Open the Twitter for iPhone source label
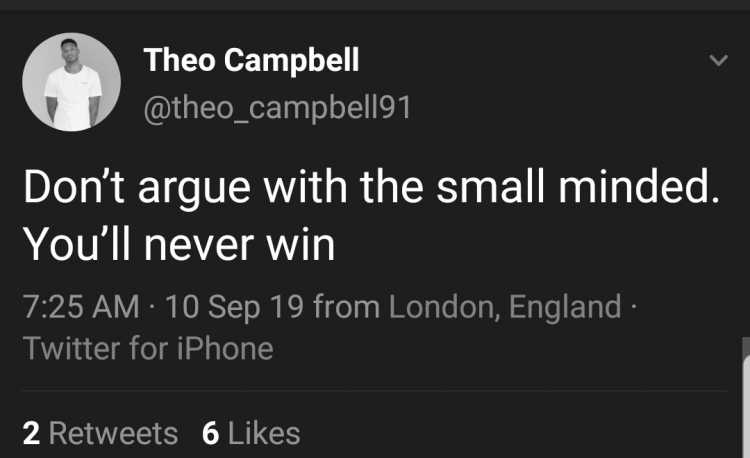This screenshot has height=458, width=750. coord(148,348)
